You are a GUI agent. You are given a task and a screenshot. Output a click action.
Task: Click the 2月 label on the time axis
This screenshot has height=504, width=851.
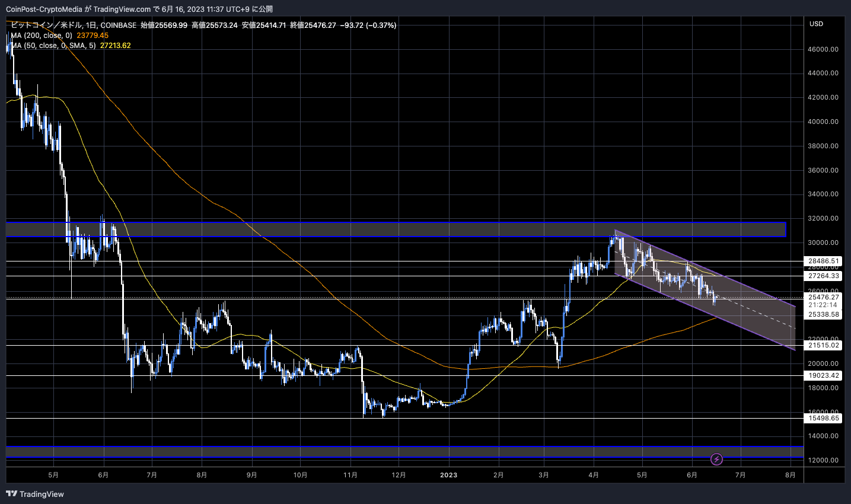[498, 475]
